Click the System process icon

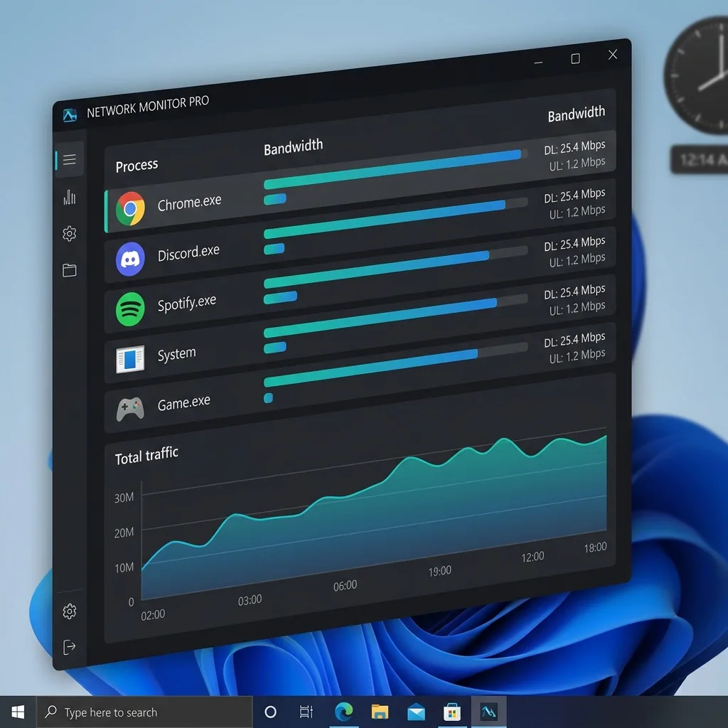(x=130, y=359)
